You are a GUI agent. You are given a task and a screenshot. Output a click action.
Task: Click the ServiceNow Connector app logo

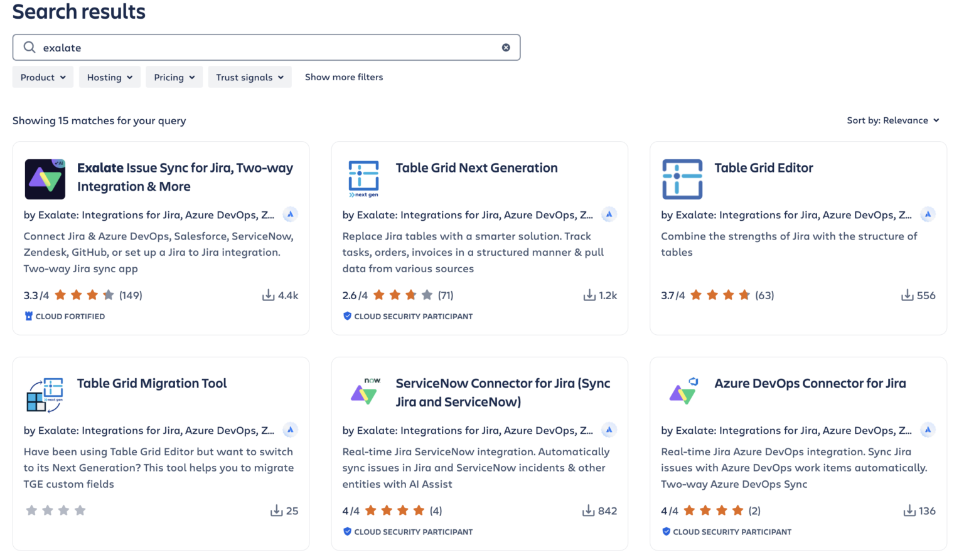(364, 392)
